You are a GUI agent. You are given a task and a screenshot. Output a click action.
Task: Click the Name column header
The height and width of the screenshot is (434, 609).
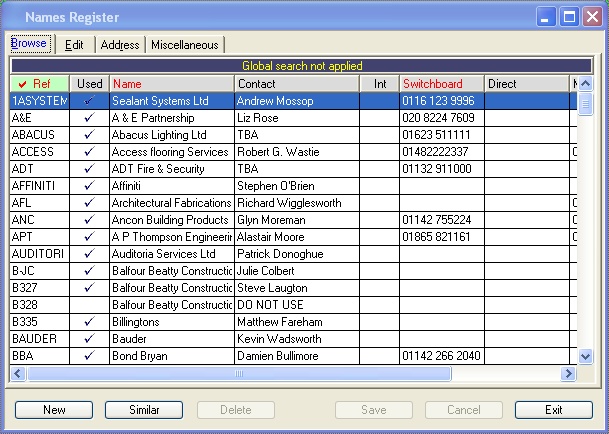(x=172, y=84)
